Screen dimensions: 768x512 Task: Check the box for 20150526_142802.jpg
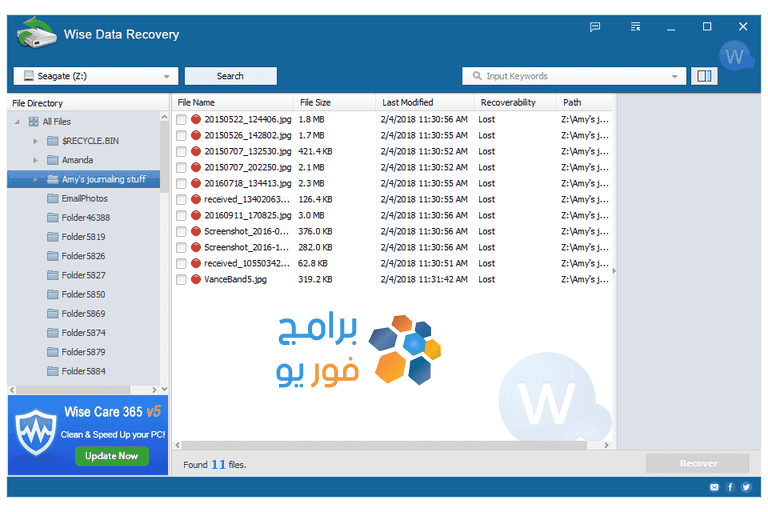(x=181, y=135)
